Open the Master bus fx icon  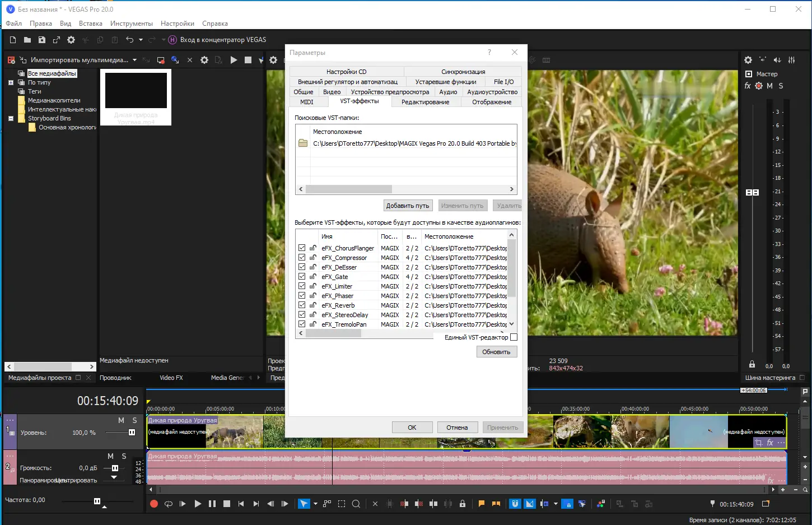[747, 85]
